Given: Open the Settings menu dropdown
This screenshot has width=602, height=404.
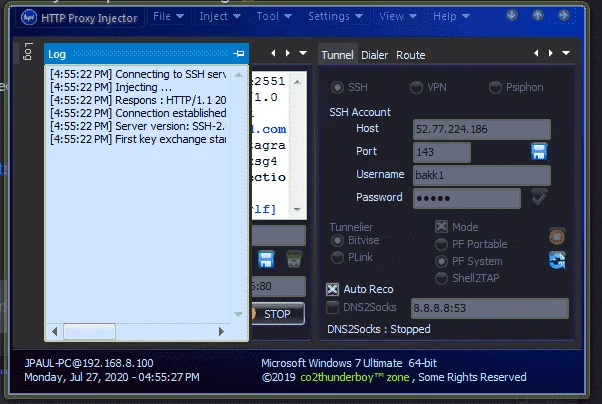Looking at the screenshot, I should [335, 17].
